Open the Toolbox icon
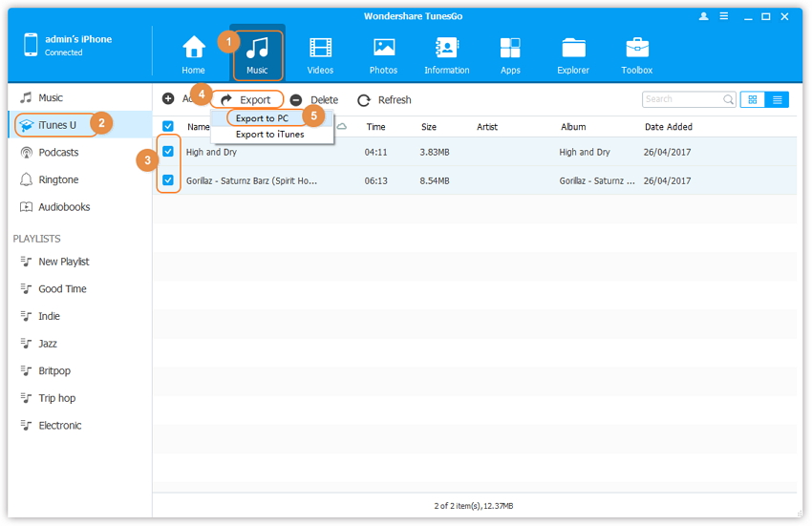 click(x=637, y=48)
